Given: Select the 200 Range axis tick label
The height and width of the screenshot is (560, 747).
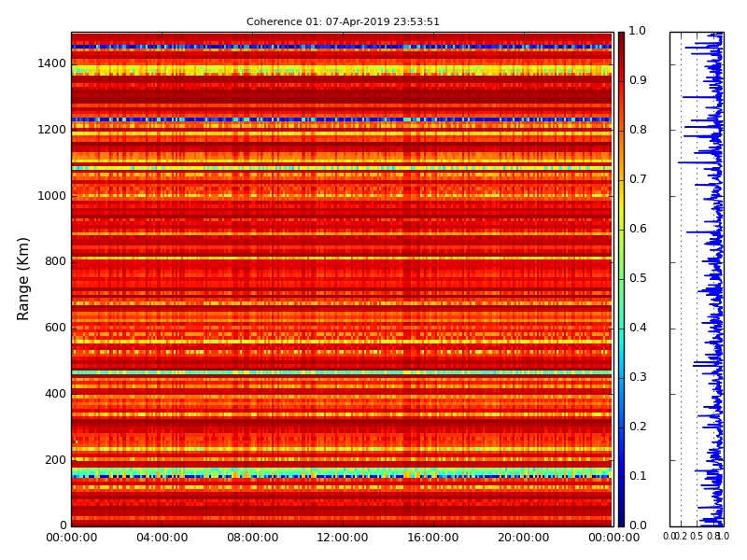Looking at the screenshot, I should tap(55, 460).
